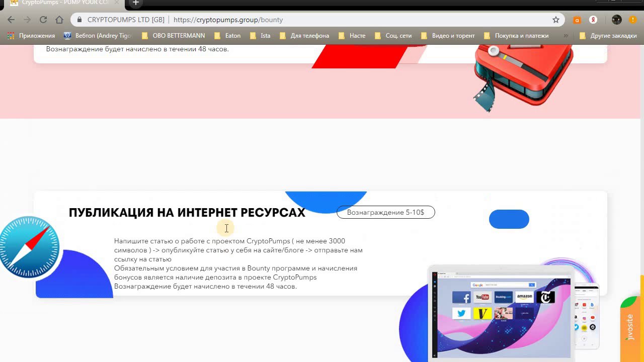Viewport: 644px width, 362px height.
Task: Open the user profile avatar
Action: [617, 20]
